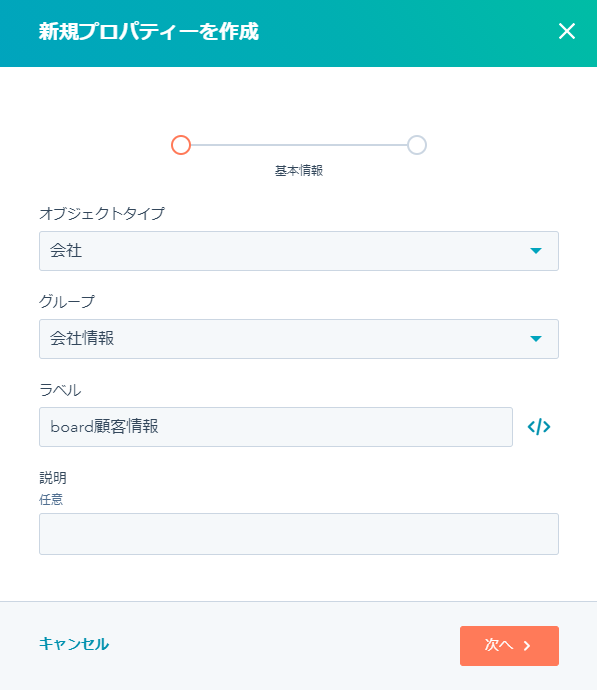Click the progress line between step circles
Screen dimensions: 597x690
pos(299,145)
